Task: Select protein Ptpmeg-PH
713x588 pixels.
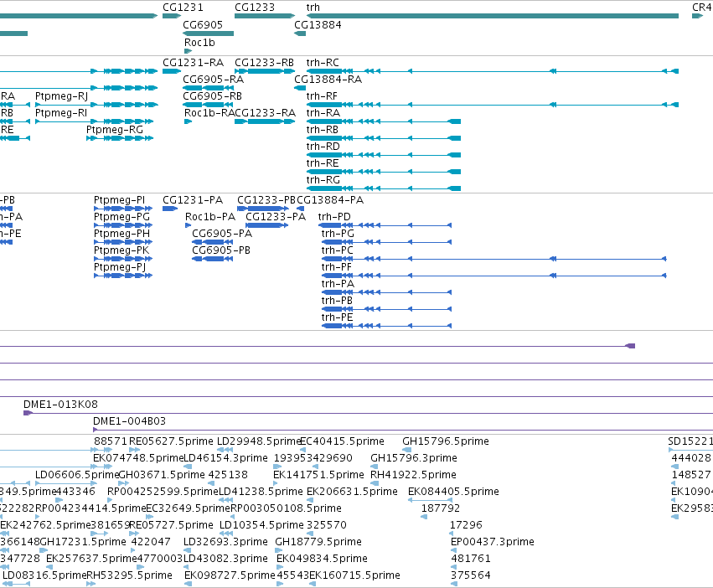Action: 121,235
